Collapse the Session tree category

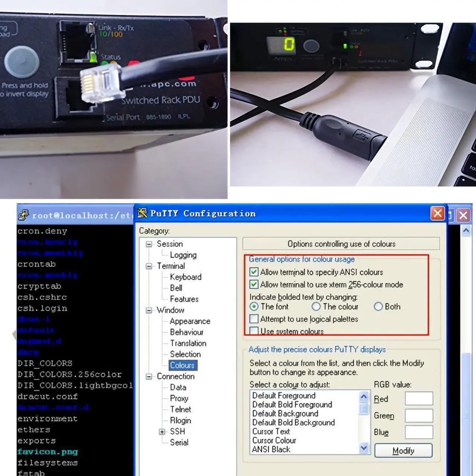149,244
